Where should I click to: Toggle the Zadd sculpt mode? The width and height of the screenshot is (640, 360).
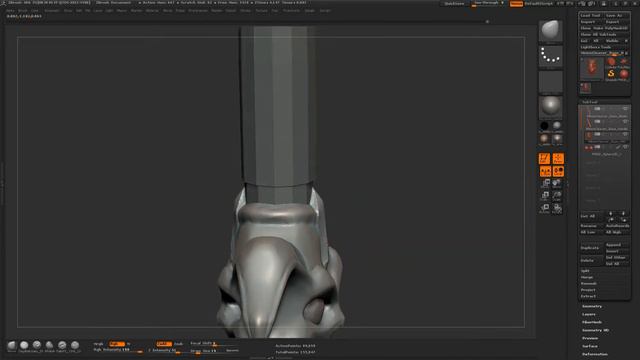[164, 344]
